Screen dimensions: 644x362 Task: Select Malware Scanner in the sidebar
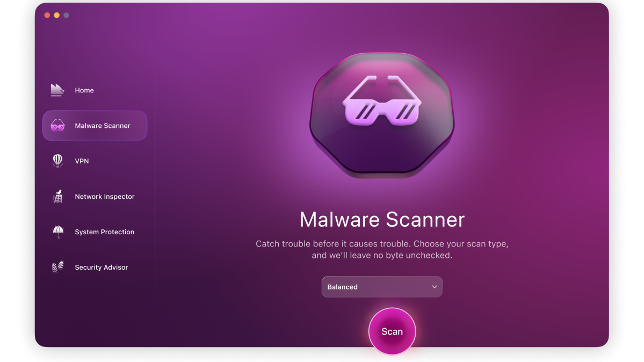click(x=95, y=125)
